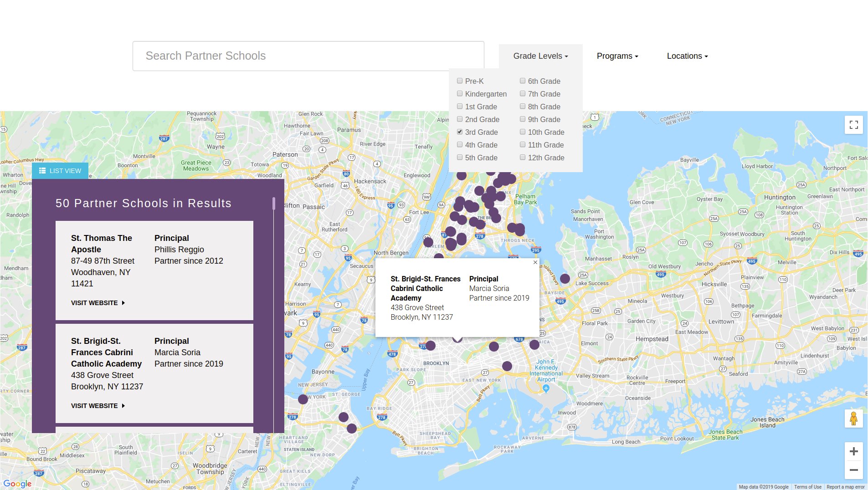
Task: Click school marker west of JFK Airport
Action: pyautogui.click(x=507, y=366)
